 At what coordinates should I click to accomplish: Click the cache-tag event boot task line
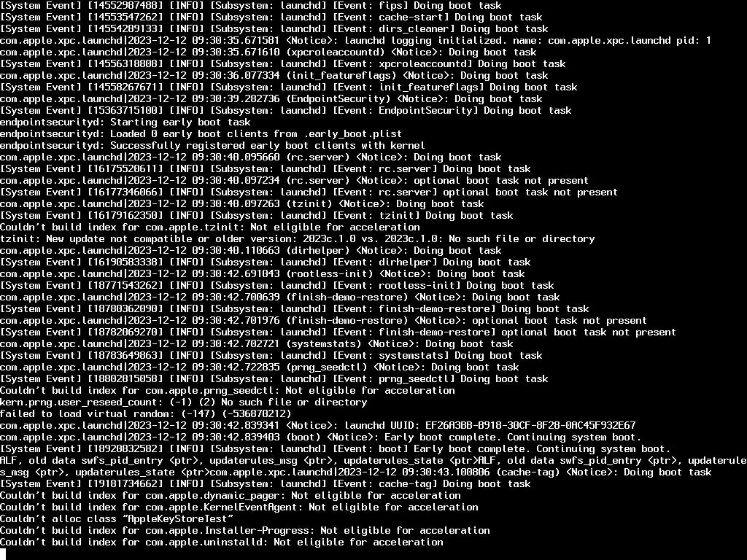click(266, 484)
